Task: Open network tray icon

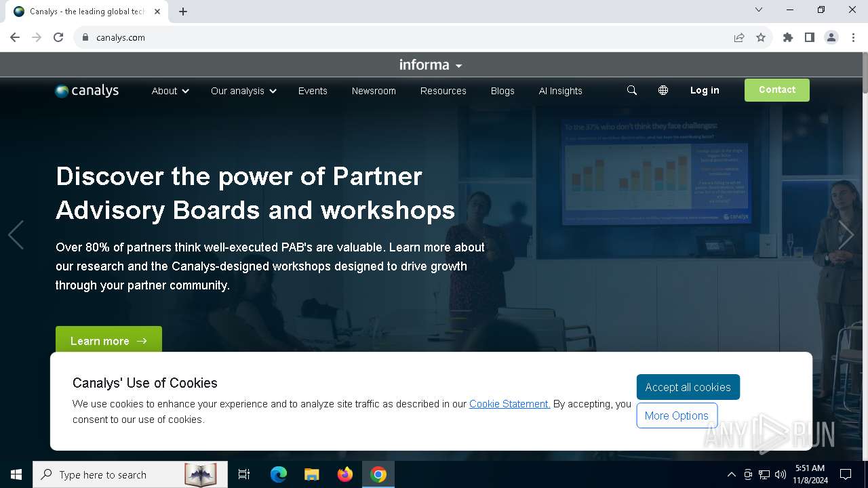Action: click(764, 474)
